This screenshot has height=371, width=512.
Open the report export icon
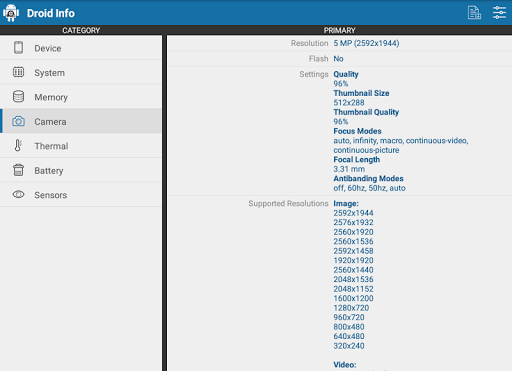click(474, 13)
